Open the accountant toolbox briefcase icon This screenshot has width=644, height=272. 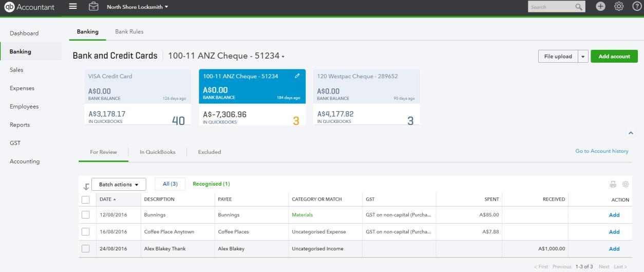93,7
